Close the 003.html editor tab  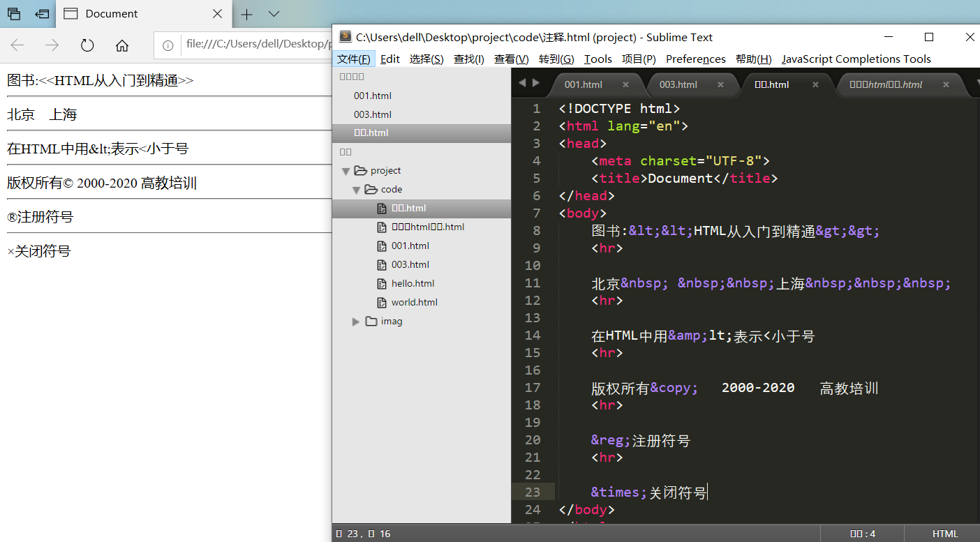[x=720, y=84]
